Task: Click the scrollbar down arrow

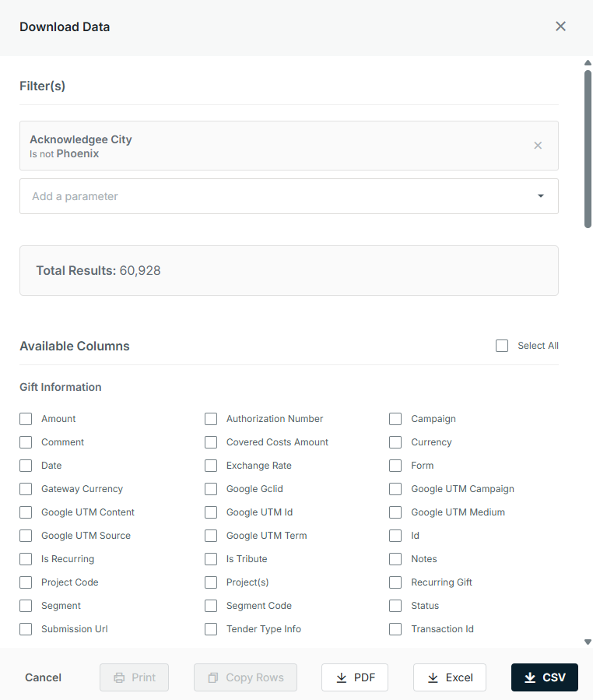Action: click(588, 642)
